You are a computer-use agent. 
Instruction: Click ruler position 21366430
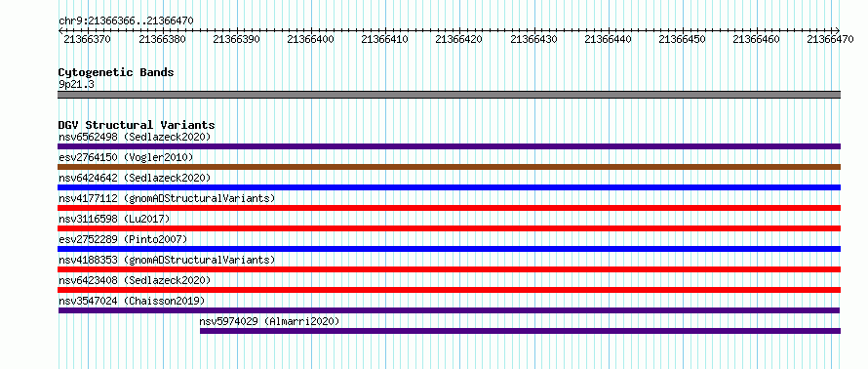533,39
